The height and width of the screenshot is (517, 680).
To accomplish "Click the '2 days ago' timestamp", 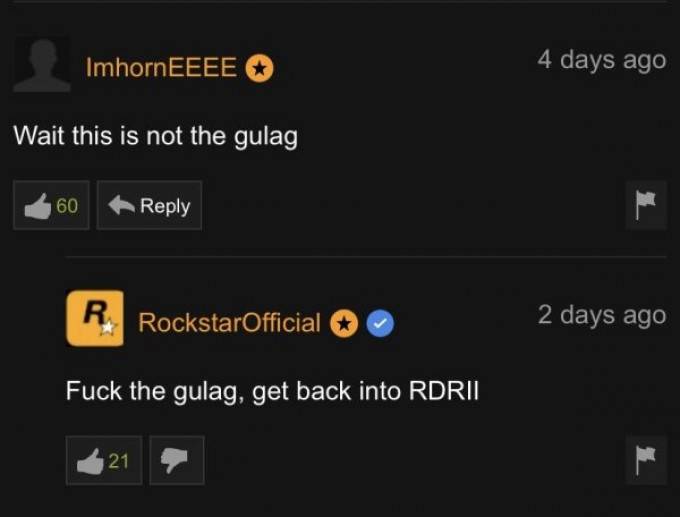I will [602, 315].
